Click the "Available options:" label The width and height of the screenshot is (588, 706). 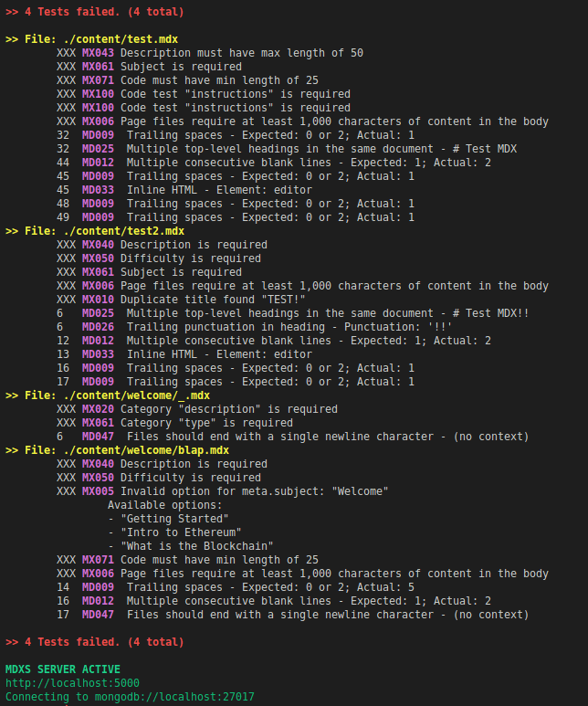pos(165,505)
